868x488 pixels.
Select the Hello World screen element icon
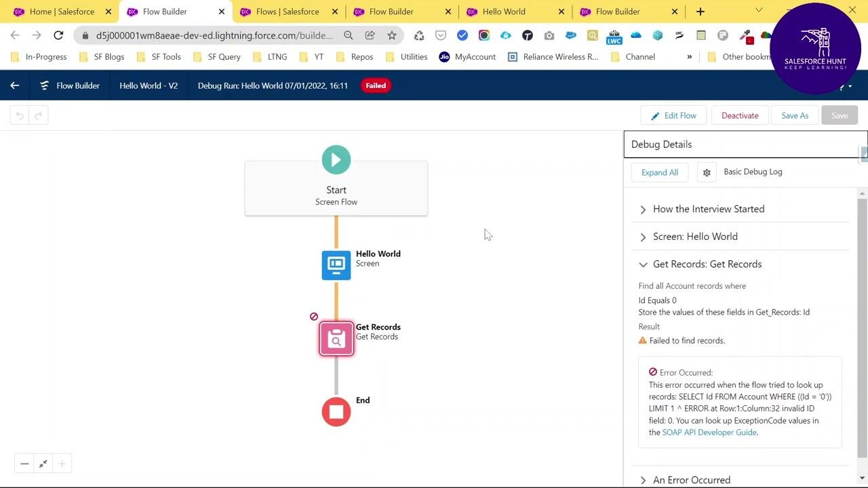pyautogui.click(x=336, y=265)
